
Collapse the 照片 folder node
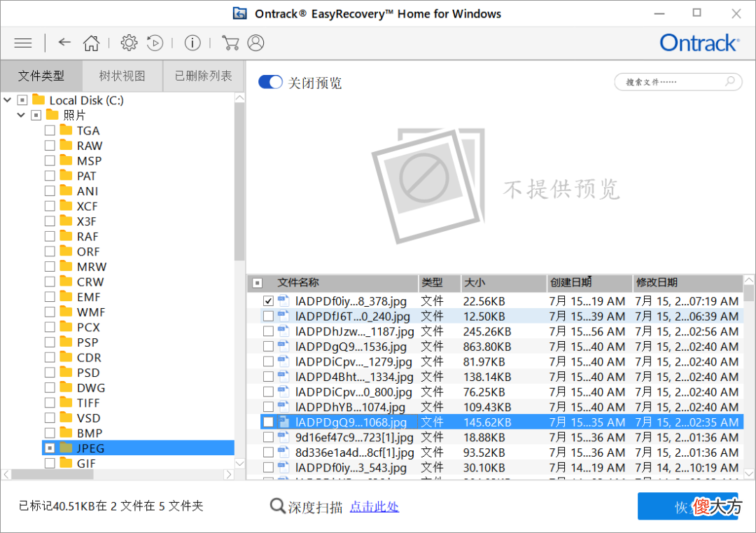click(x=21, y=115)
